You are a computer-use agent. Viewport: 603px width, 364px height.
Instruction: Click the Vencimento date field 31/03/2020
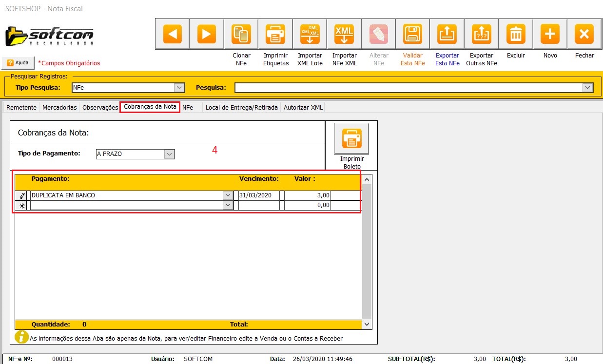tap(258, 195)
